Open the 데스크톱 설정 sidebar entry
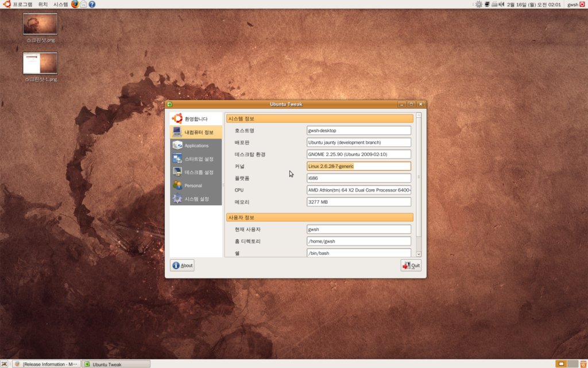 [x=196, y=172]
